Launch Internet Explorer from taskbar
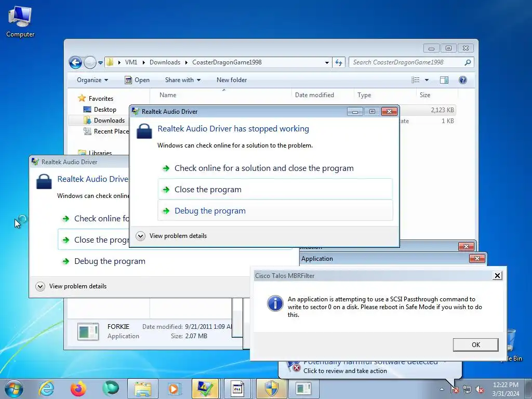 click(46, 389)
